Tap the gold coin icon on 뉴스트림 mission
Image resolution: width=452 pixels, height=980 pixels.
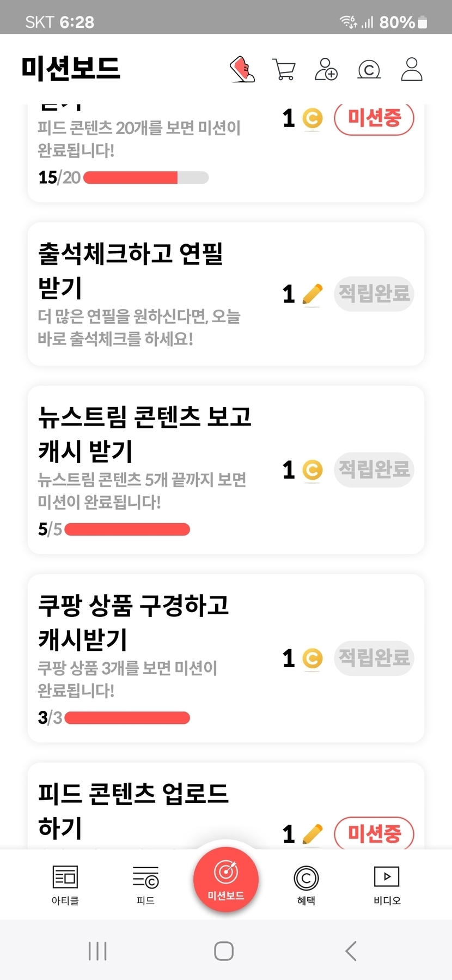[312, 470]
